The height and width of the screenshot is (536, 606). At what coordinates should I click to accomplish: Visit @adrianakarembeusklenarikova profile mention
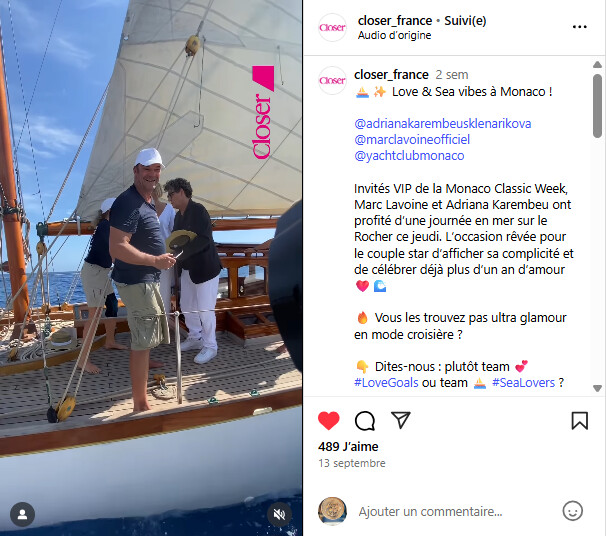[443, 124]
